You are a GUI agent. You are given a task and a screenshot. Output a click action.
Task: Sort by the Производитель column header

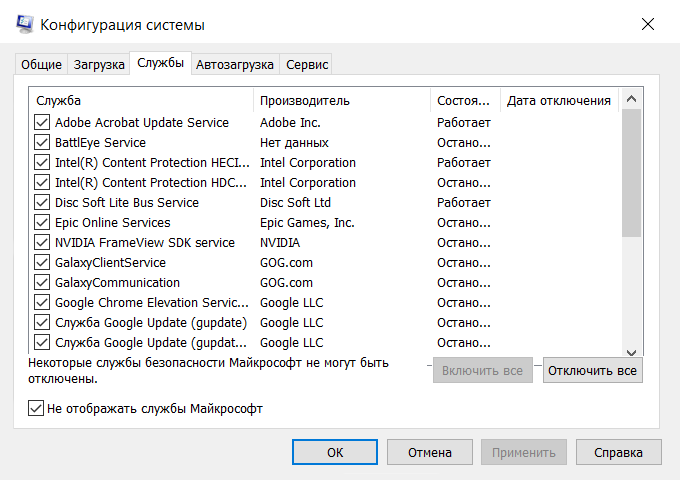pos(342,101)
